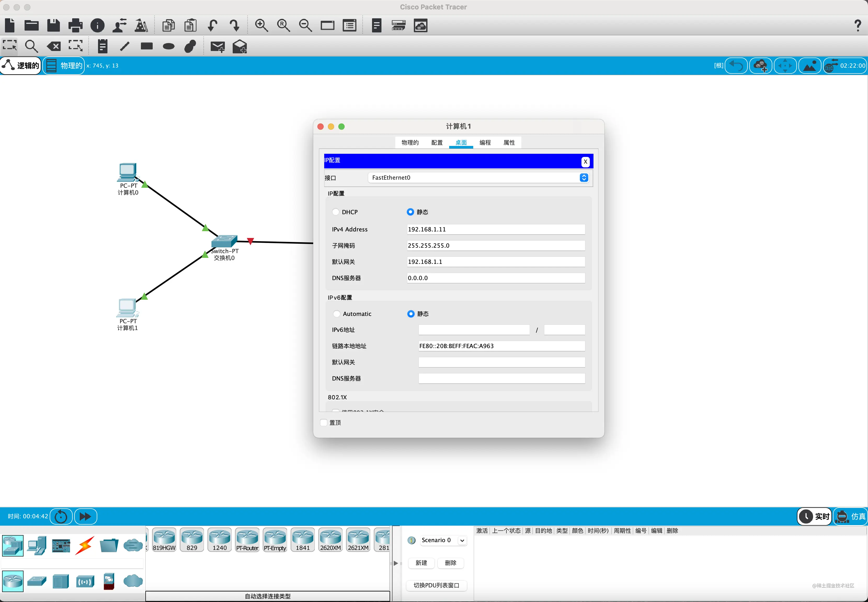This screenshot has height=602, width=868.
Task: Click the help question mark icon
Action: [x=858, y=25]
